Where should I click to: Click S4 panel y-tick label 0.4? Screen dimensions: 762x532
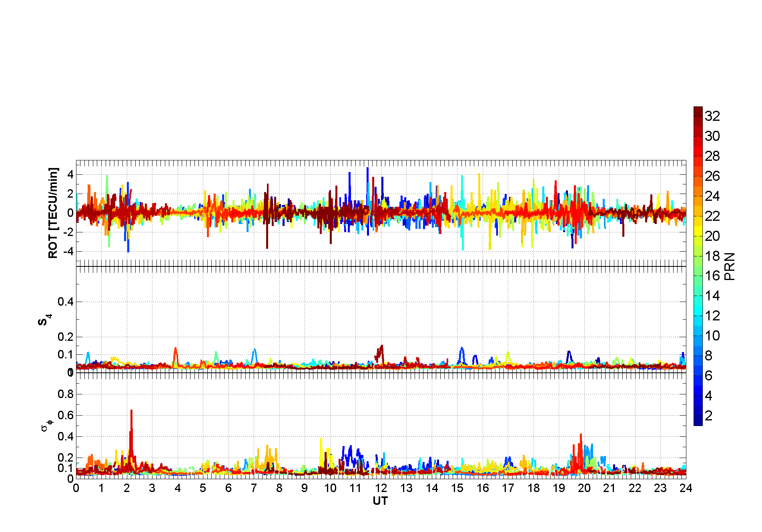click(x=66, y=302)
